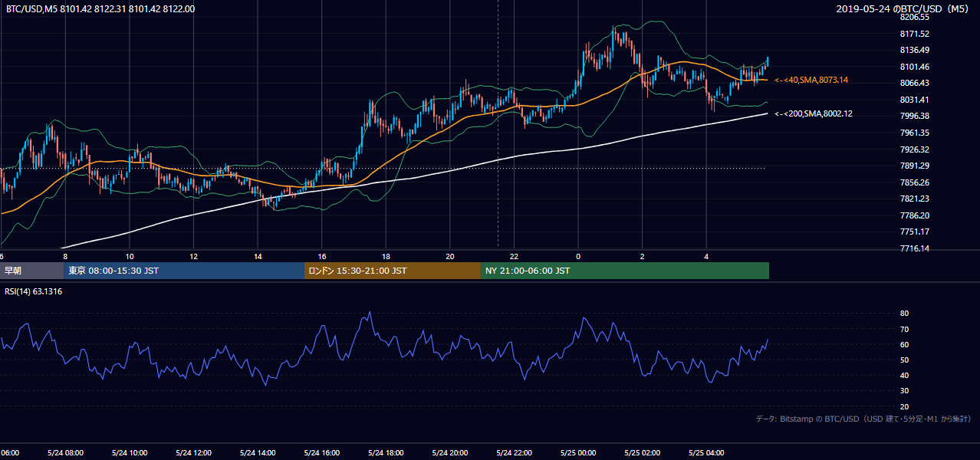Screen dimensions: 980x460
Task: Click the 5/25 02:00 time label
Action: pos(641,453)
